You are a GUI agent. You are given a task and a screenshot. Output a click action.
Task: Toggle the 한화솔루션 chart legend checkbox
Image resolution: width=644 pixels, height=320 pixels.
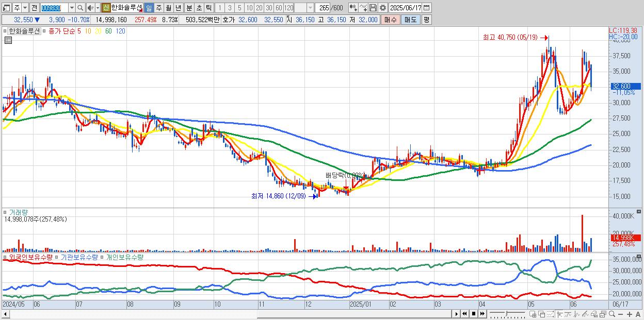click(6, 31)
